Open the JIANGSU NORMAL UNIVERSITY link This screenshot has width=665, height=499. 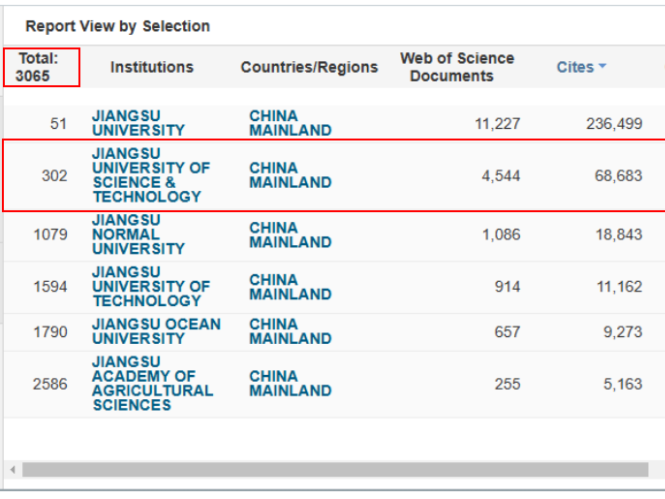(x=139, y=234)
